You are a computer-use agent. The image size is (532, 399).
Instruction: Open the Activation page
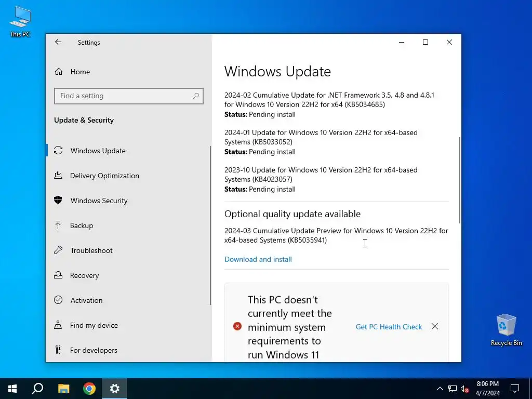(x=129, y=300)
